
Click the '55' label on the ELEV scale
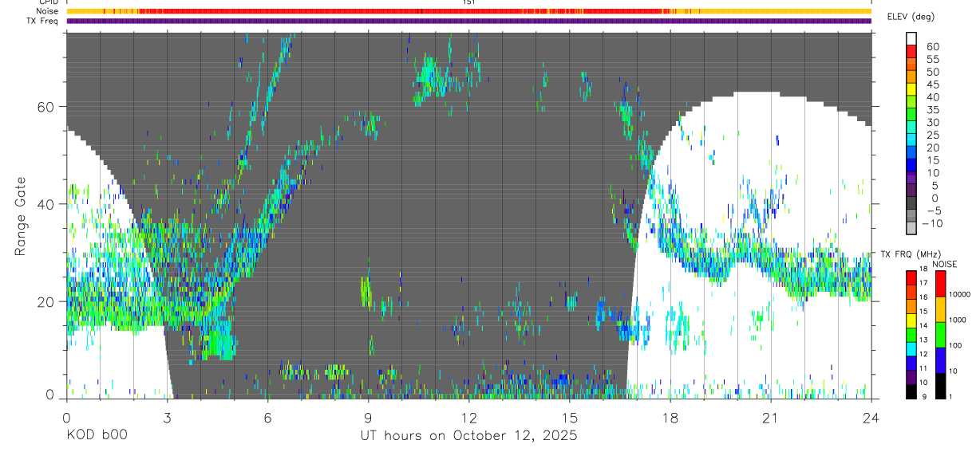(931, 59)
